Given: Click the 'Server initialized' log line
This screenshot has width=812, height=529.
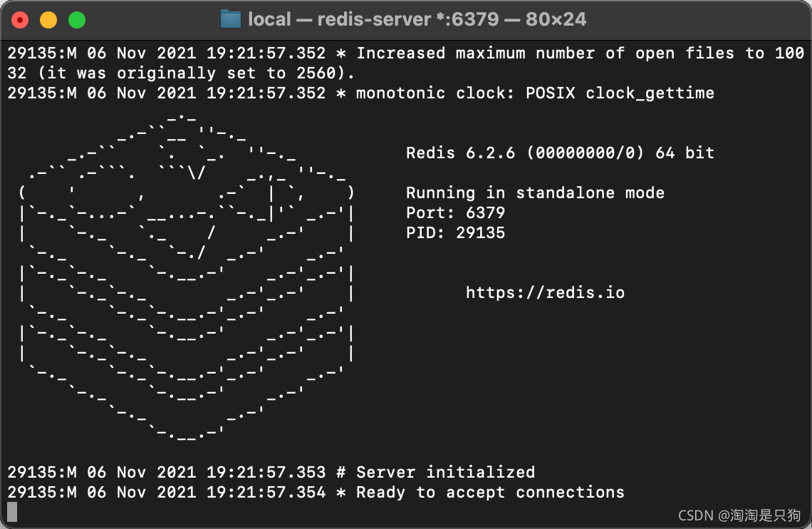Looking at the screenshot, I should (x=271, y=473).
